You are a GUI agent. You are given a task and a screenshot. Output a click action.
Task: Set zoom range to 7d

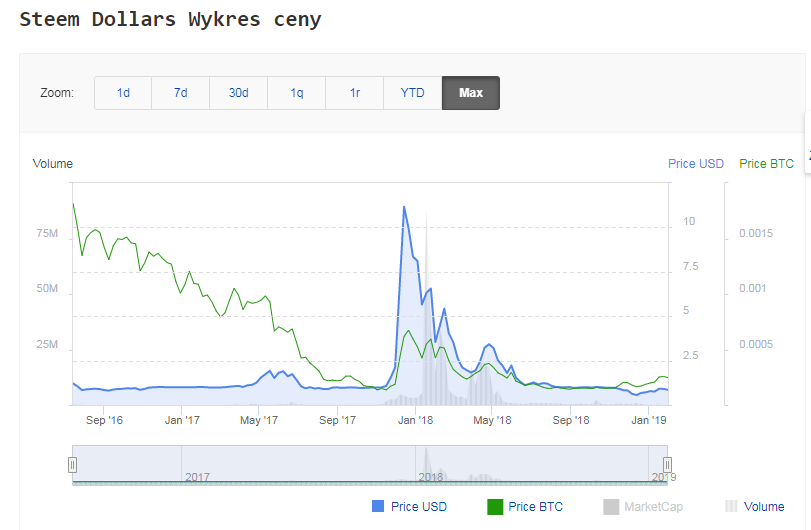(x=181, y=93)
